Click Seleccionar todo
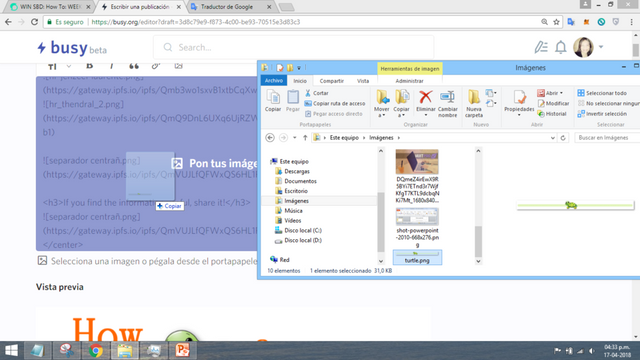 [x=602, y=93]
